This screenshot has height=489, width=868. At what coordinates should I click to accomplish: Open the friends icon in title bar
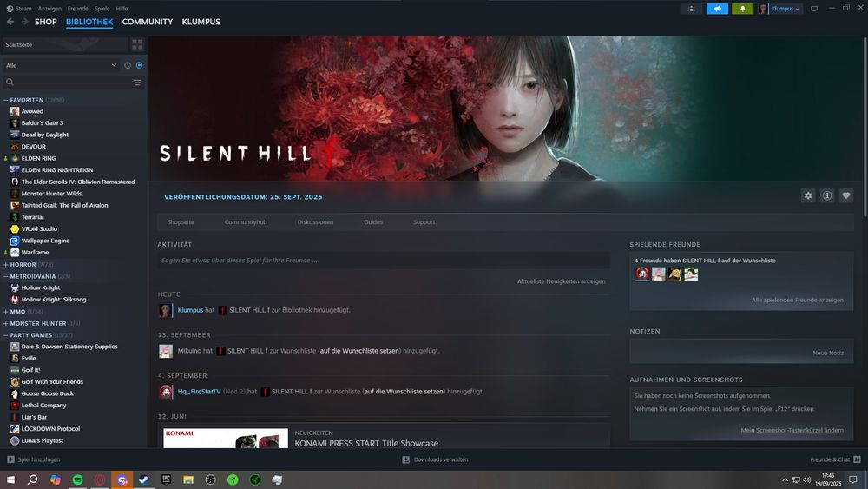(692, 9)
